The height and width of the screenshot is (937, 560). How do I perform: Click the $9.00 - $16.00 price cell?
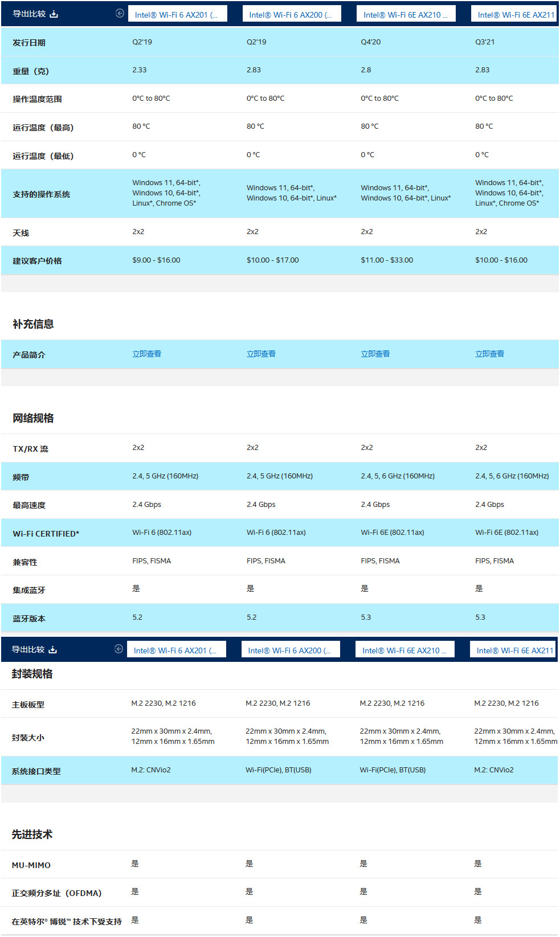tap(156, 260)
